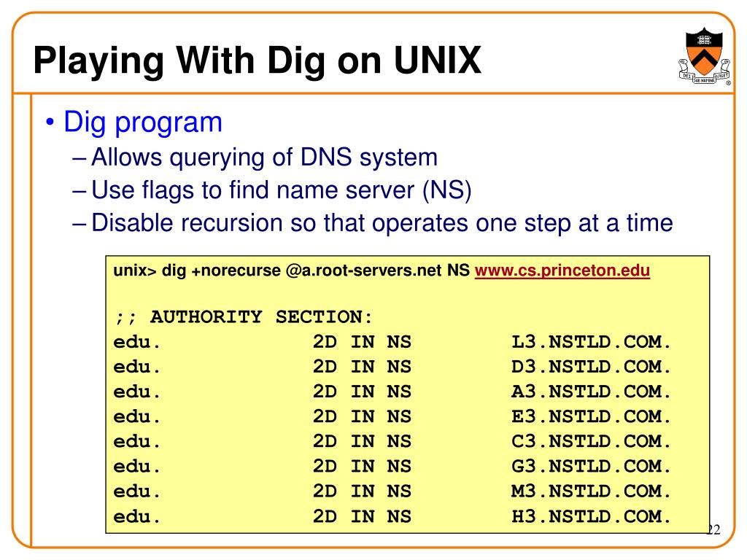Click 'Allows querying of DNS system' line
This screenshot has height=560, width=747.
point(264,157)
